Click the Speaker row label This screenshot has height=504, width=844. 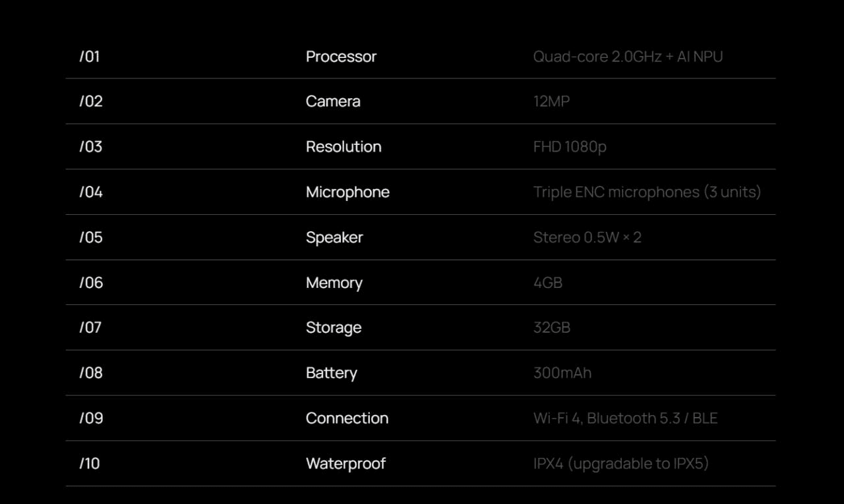click(334, 238)
